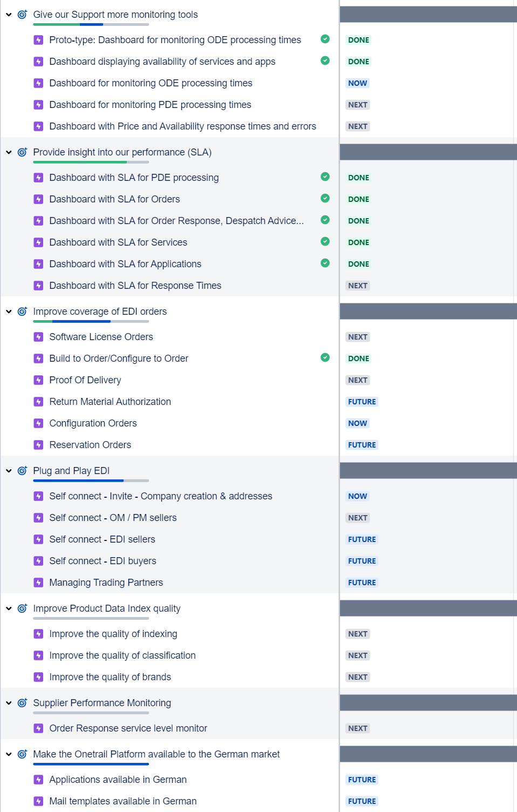Click the purple idea icon for Software License Orders
Screen dimensions: 517x812
click(38, 337)
